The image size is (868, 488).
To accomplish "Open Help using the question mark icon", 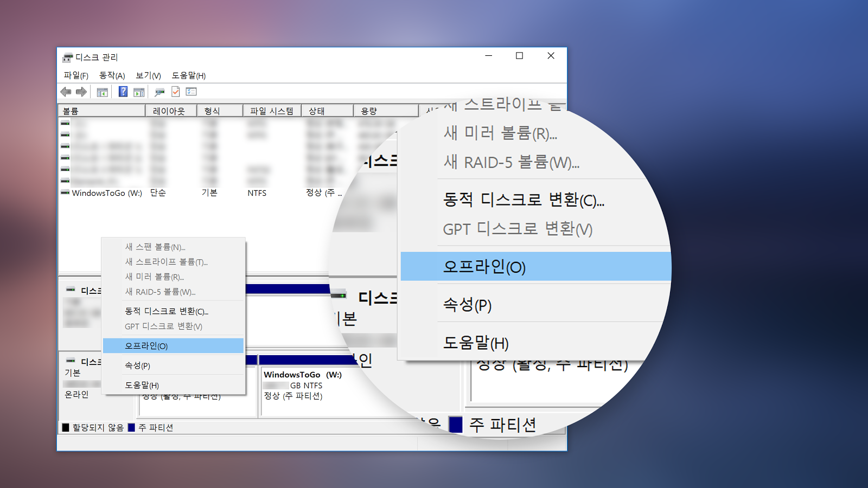I will click(x=123, y=92).
